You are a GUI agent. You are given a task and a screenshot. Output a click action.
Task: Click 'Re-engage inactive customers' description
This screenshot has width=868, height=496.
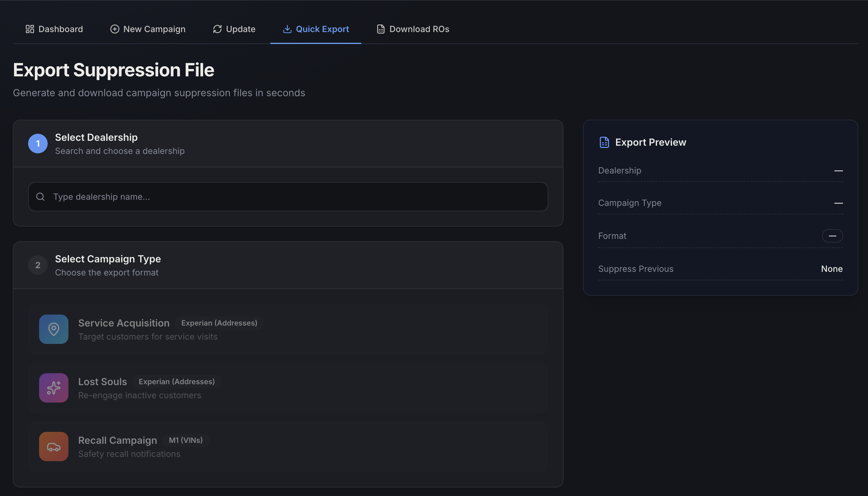pyautogui.click(x=140, y=395)
